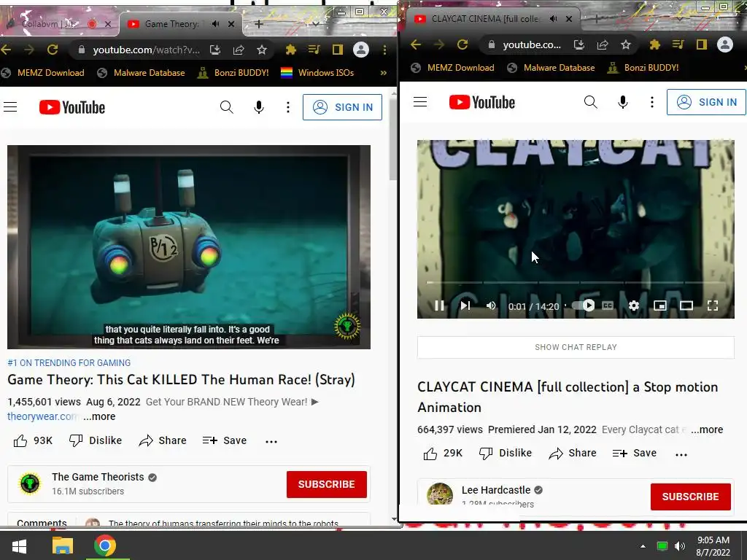The image size is (747, 560).
Task: Go back in left Chrome window
Action: [x=6, y=50]
